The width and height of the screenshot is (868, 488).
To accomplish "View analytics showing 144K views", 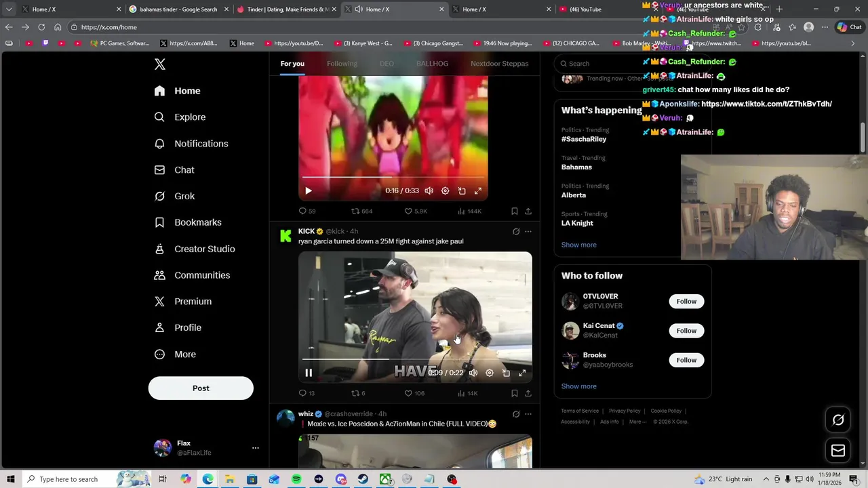I will point(469,211).
